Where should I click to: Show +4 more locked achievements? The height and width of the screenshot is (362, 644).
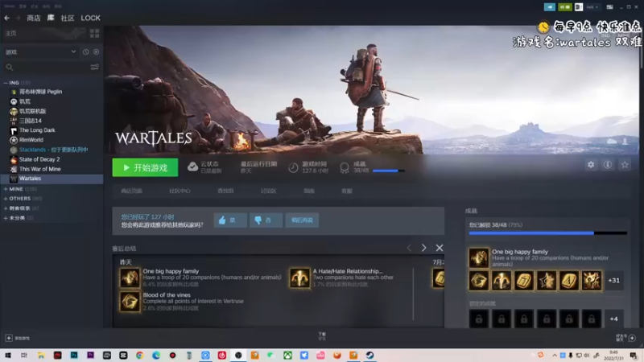(x=614, y=319)
